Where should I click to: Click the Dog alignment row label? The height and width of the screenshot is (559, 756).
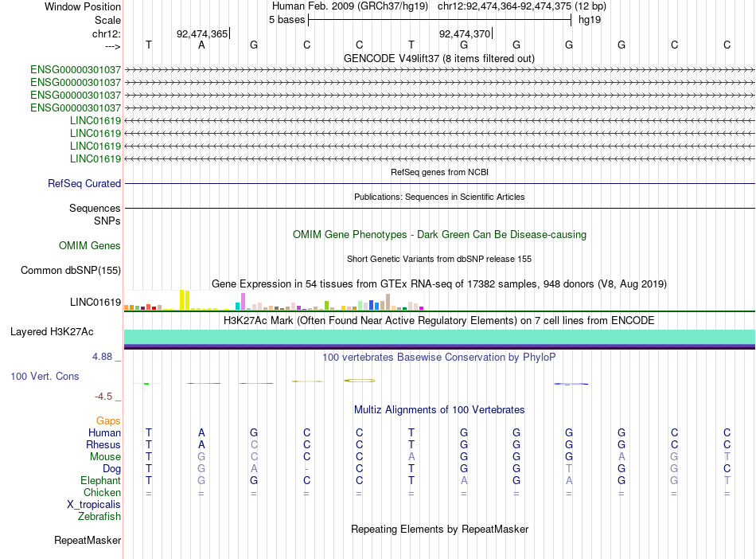[x=111, y=468]
